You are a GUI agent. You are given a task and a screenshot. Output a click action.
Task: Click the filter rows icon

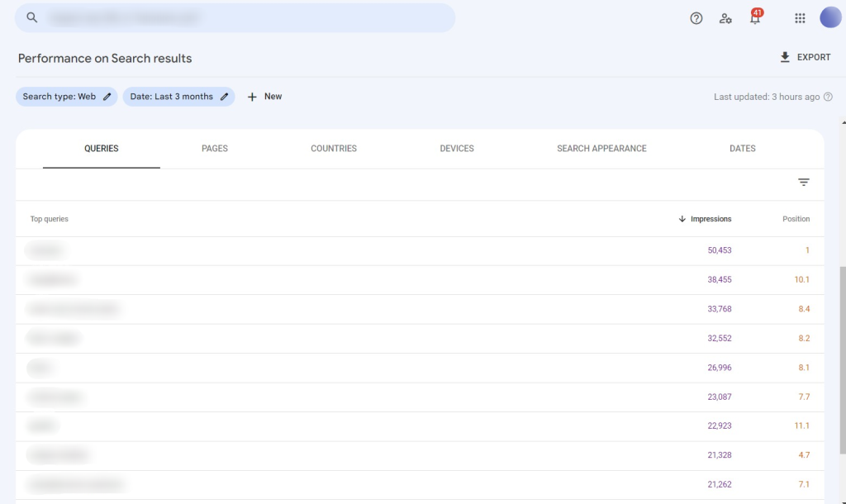[x=803, y=183]
